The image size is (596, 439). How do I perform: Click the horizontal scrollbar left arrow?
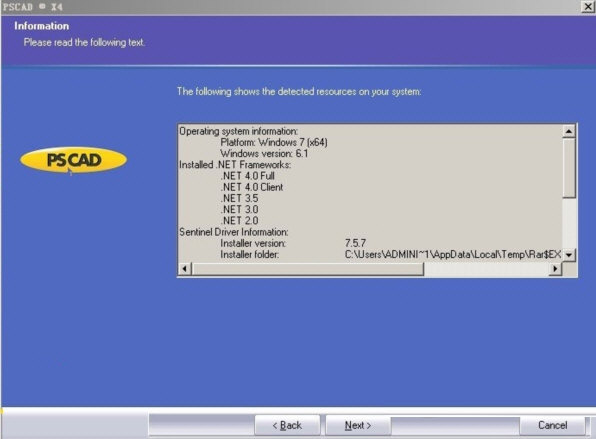pos(184,269)
